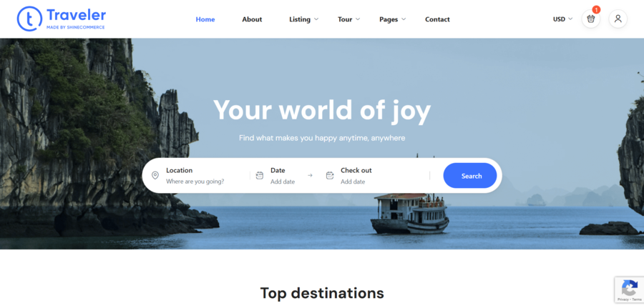Click the arrow between Date and Check out

310,175
